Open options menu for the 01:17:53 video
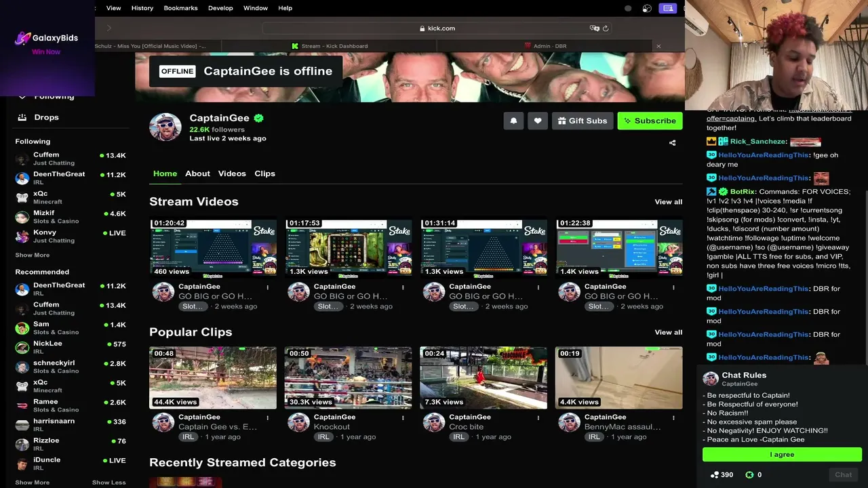Image resolution: width=868 pixels, height=488 pixels. 403,287
